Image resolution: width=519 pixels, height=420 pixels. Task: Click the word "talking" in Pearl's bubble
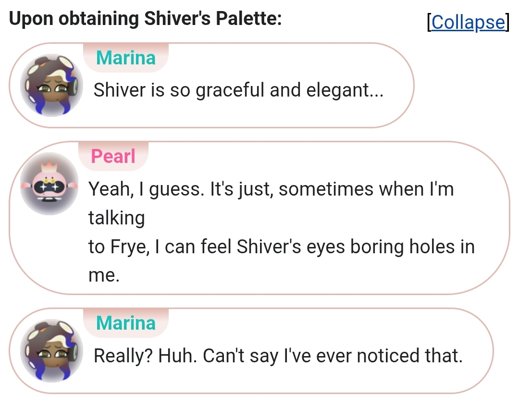coord(116,218)
